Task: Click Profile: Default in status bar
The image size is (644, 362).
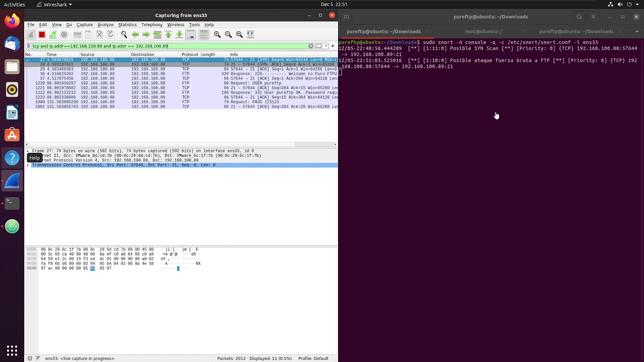Action: click(313, 358)
